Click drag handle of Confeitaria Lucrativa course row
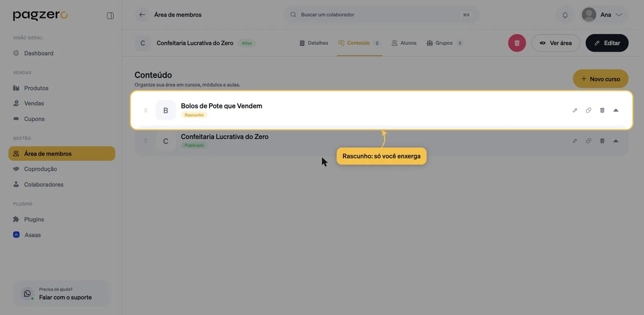 coord(146,141)
